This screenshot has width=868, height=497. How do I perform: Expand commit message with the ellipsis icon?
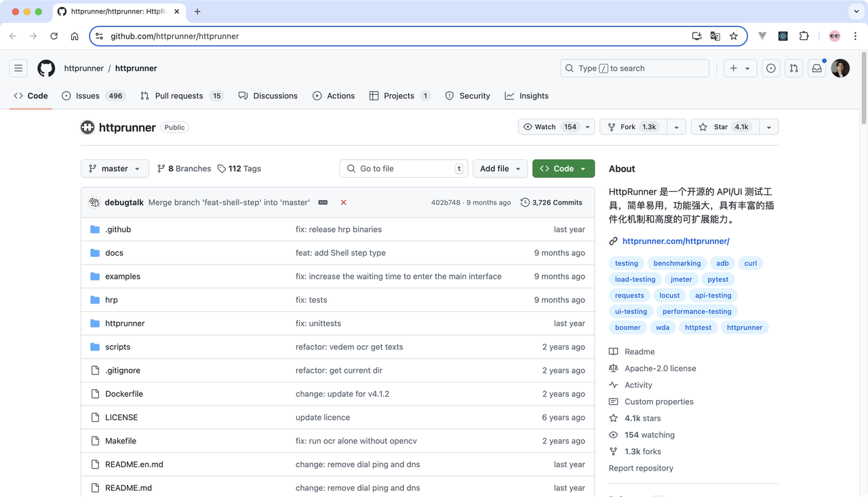click(323, 202)
